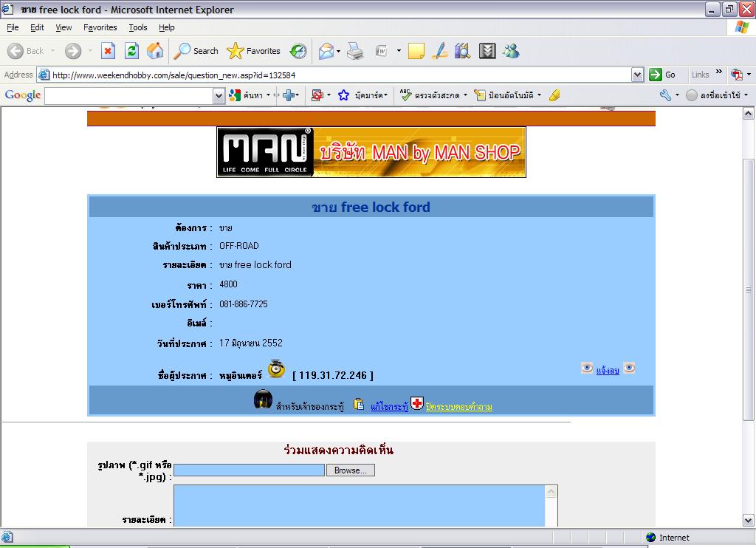Refresh the page with the green arrows icon
The height and width of the screenshot is (548, 756).
[x=131, y=51]
